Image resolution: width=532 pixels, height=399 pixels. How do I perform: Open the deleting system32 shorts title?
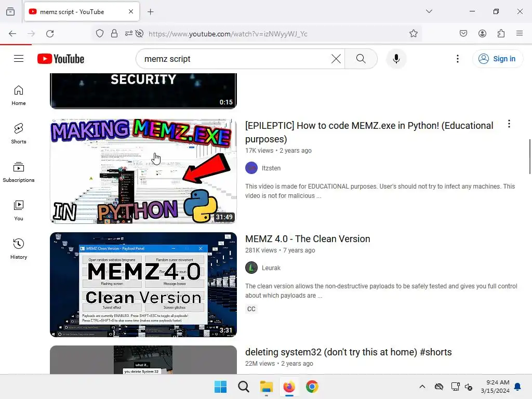[349, 352]
